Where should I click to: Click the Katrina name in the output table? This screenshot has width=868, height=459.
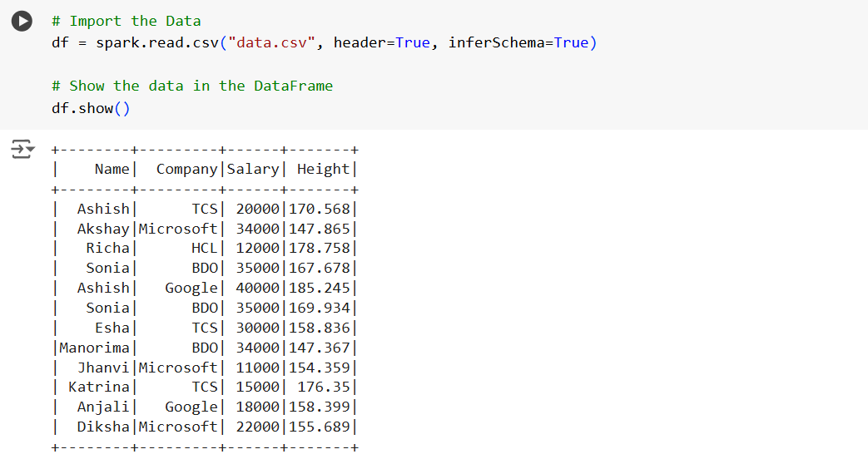tap(98, 387)
